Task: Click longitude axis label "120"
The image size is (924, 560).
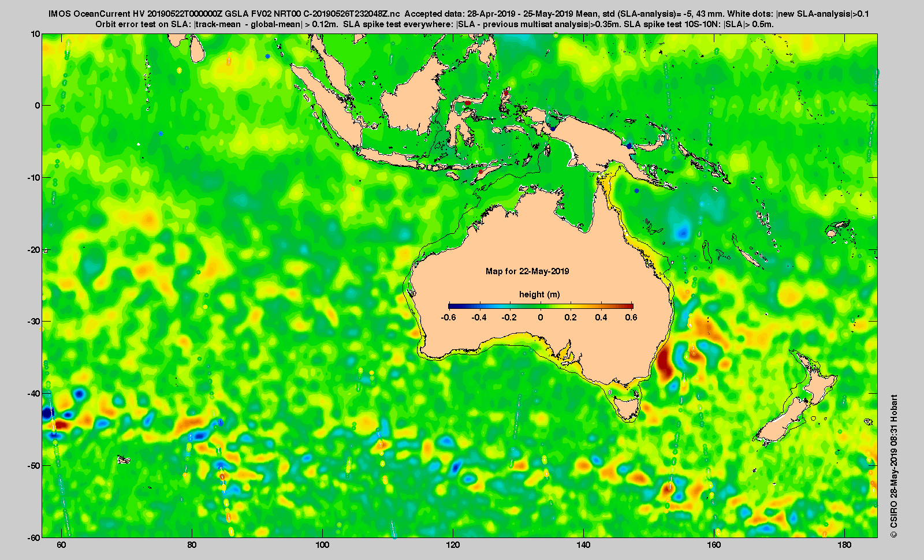Action: pyautogui.click(x=453, y=545)
